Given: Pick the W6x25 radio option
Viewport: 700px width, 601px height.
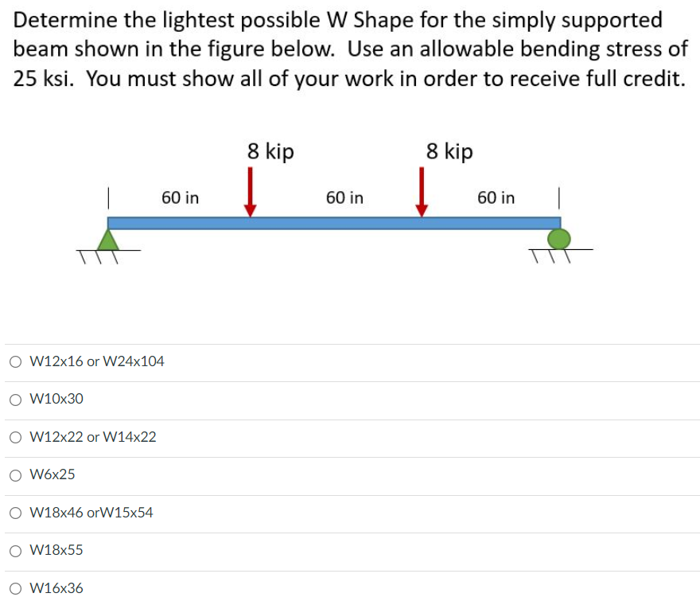Looking at the screenshot, I should point(16,475).
